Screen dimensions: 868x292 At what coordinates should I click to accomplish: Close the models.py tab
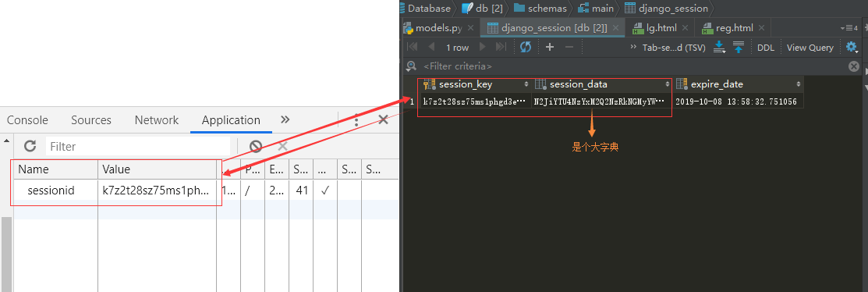click(470, 27)
